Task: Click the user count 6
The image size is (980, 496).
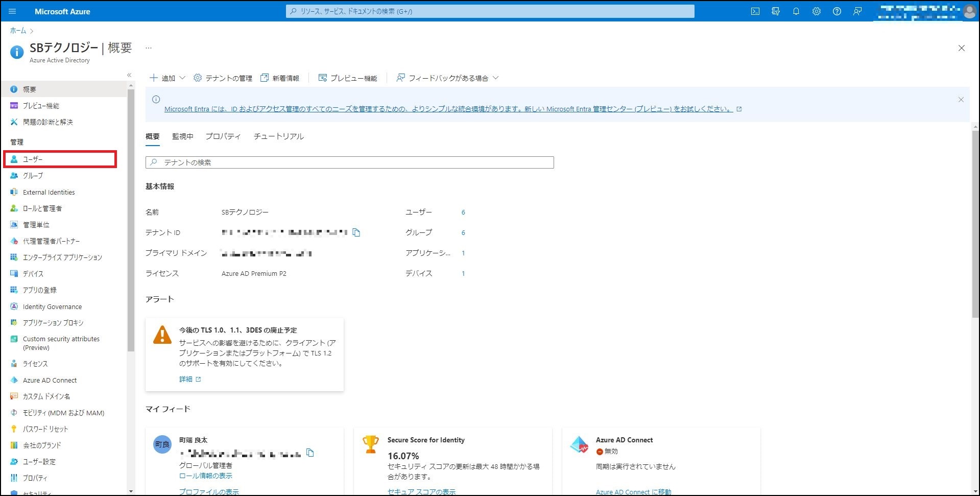Action: coord(463,212)
